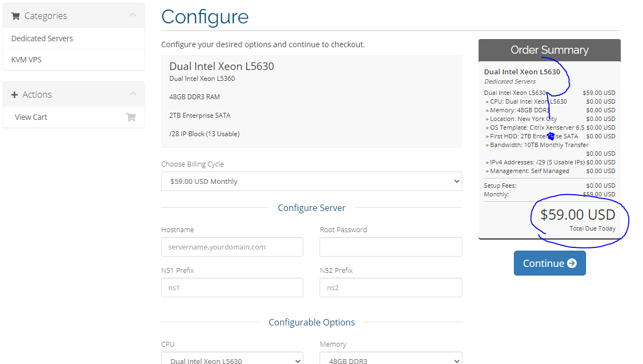Select the NS2 Prefix text box

(x=391, y=288)
